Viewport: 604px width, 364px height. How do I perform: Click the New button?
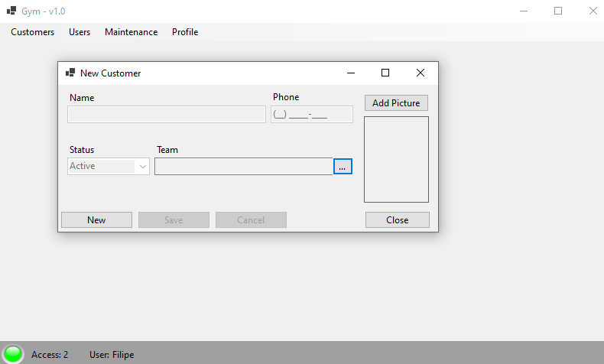click(96, 220)
